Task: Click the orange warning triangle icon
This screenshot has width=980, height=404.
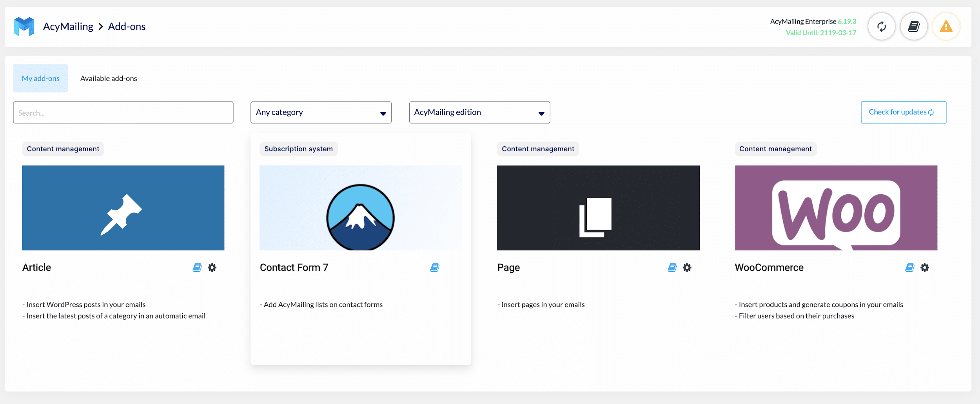Action: click(946, 27)
